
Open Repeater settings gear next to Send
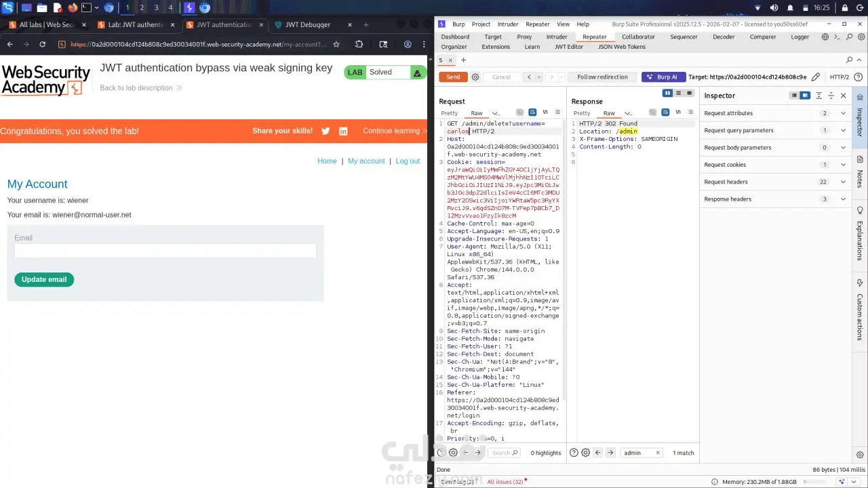coord(475,77)
